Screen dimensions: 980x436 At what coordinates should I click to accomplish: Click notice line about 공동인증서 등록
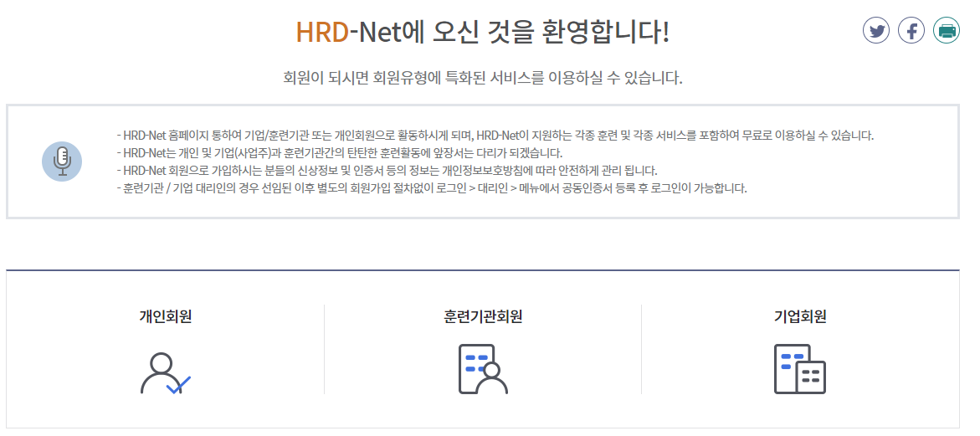[x=431, y=188]
